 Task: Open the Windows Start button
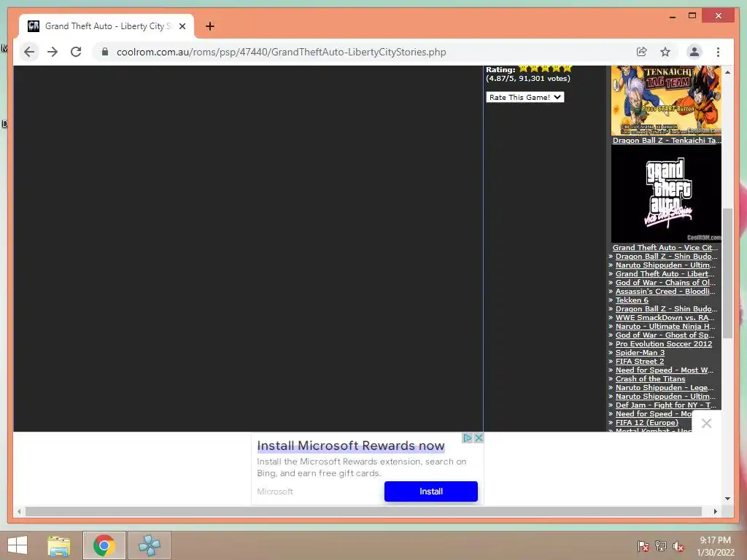click(x=18, y=545)
